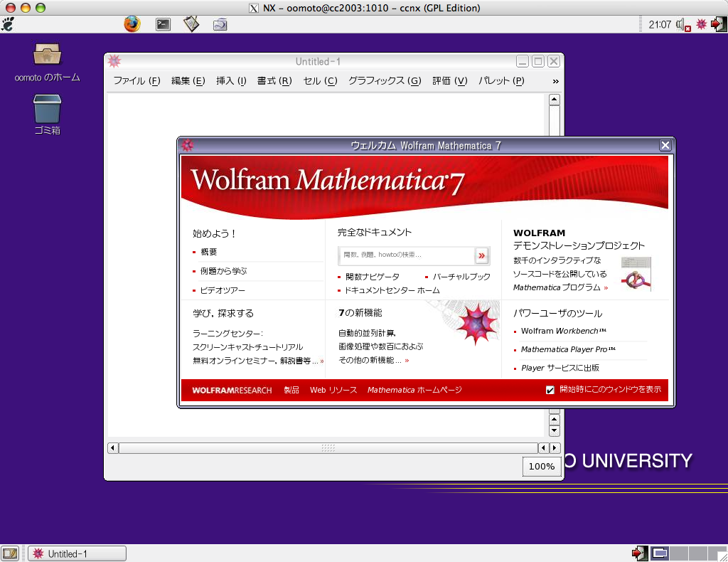This screenshot has height=562, width=728.
Task: Open バーチャルブック link
Action: tap(461, 277)
